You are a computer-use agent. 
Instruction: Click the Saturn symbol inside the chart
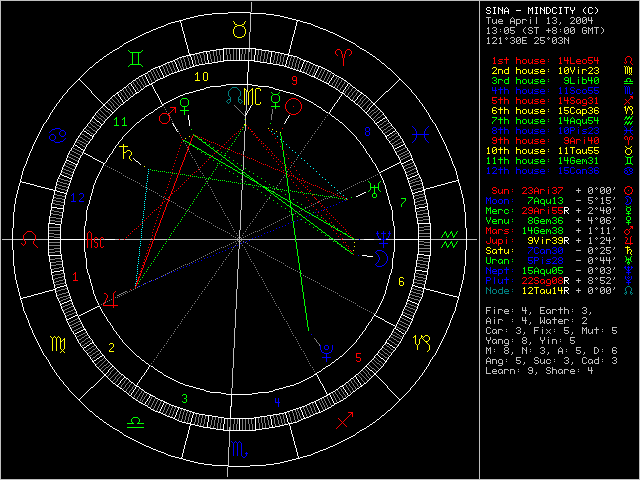(x=125, y=153)
